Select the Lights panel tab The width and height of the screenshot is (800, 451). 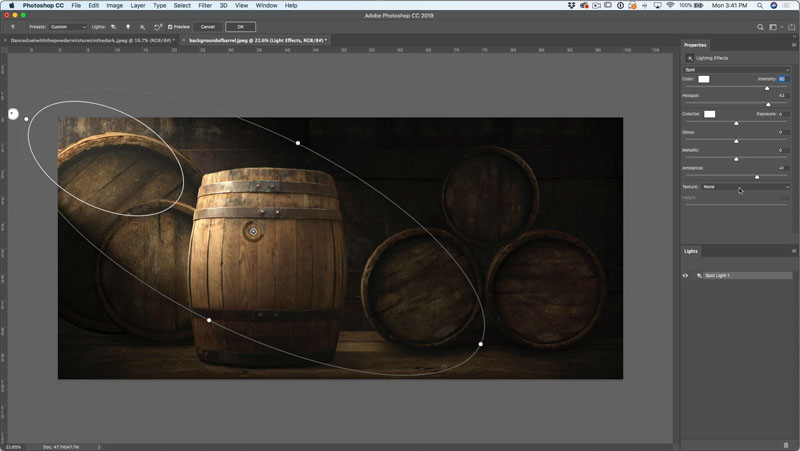[x=691, y=251]
